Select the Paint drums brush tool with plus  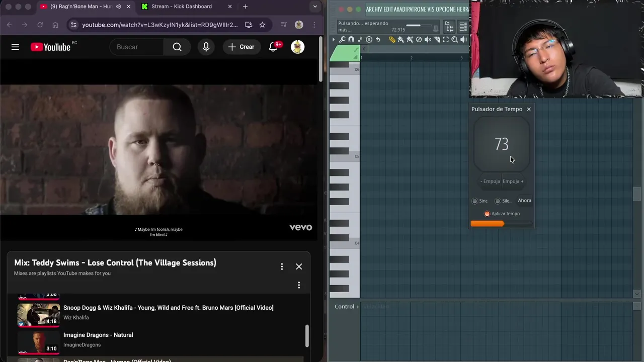click(x=410, y=39)
